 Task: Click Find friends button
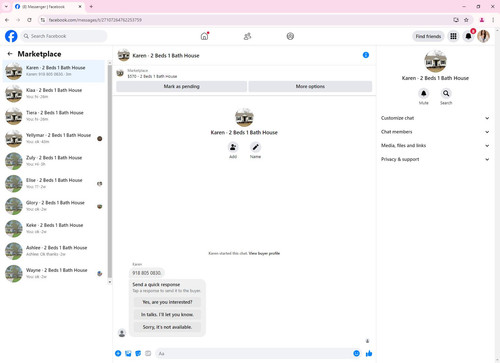pos(428,36)
